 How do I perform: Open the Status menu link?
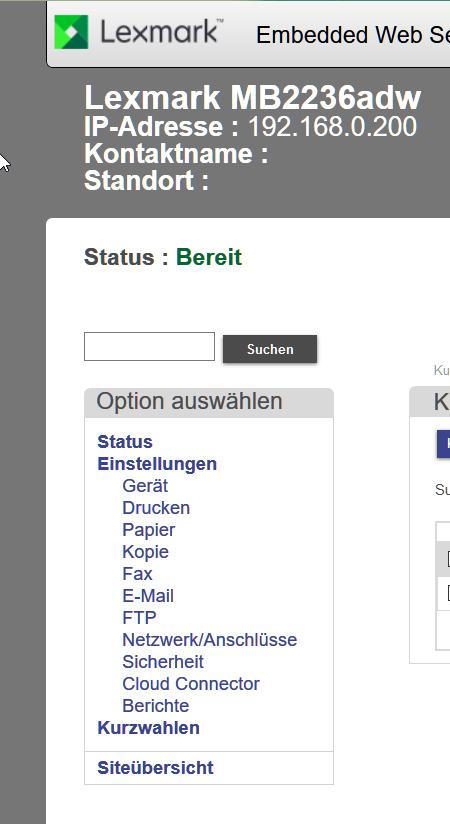(x=125, y=442)
